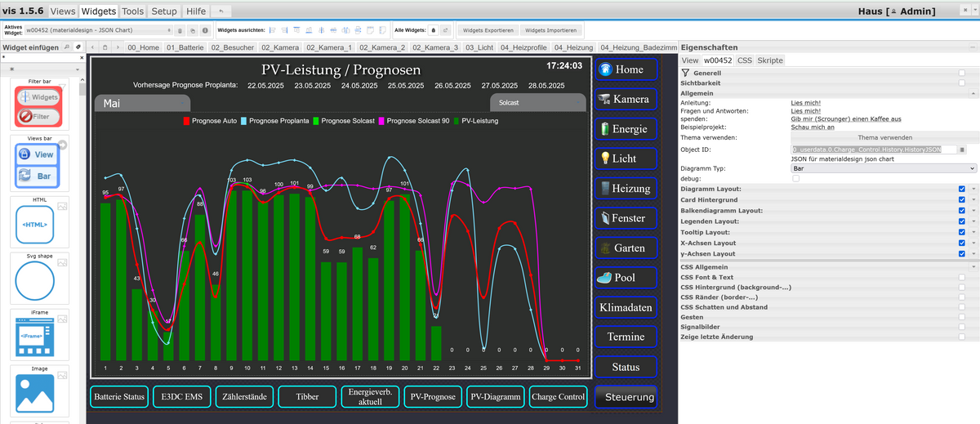Click the delete widget trash icon

[180, 30]
